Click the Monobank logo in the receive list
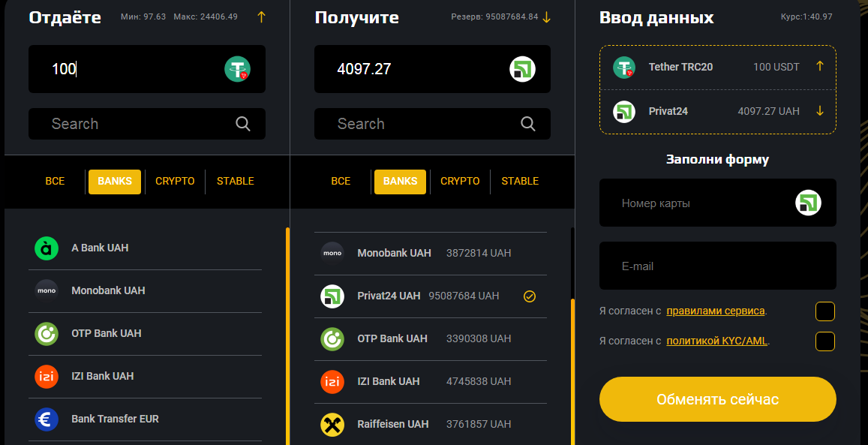 pyautogui.click(x=332, y=253)
